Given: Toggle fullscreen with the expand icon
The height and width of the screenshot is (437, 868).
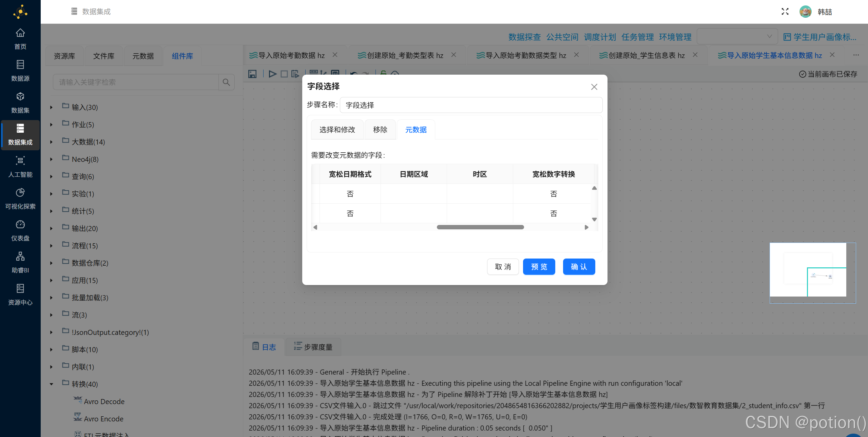Looking at the screenshot, I should click(x=785, y=12).
